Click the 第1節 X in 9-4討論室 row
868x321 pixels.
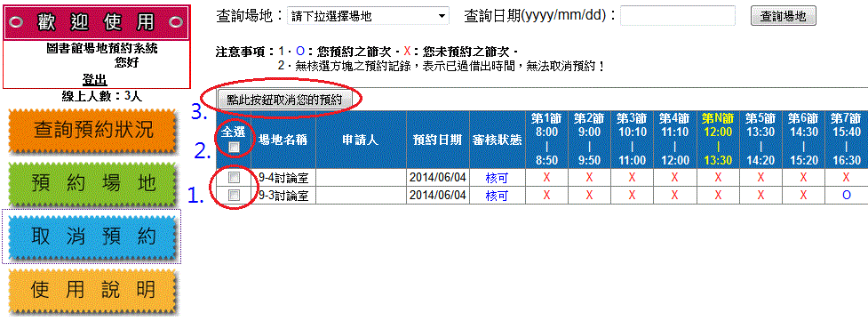(546, 178)
